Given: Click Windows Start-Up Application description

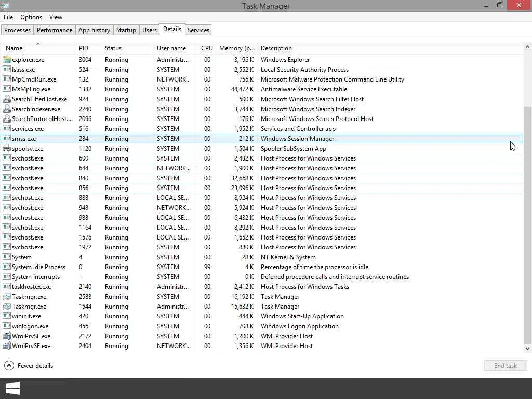Looking at the screenshot, I should coord(302,316).
